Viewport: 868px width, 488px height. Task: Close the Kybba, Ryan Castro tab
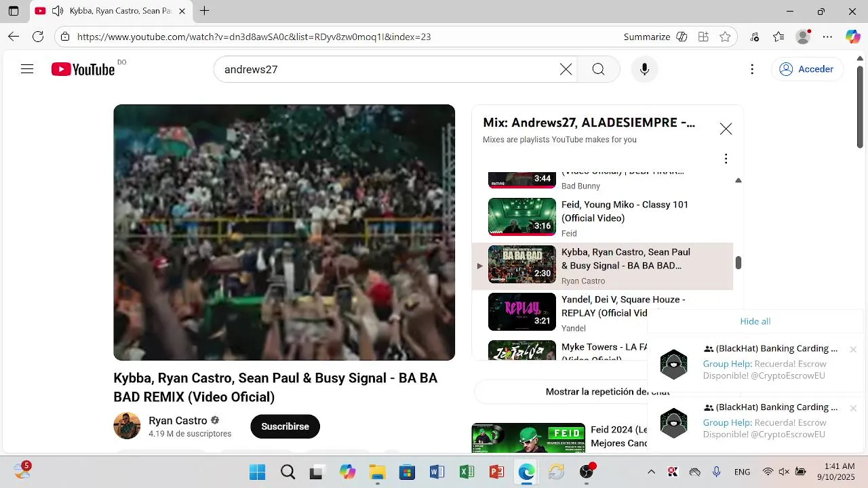[x=182, y=11]
